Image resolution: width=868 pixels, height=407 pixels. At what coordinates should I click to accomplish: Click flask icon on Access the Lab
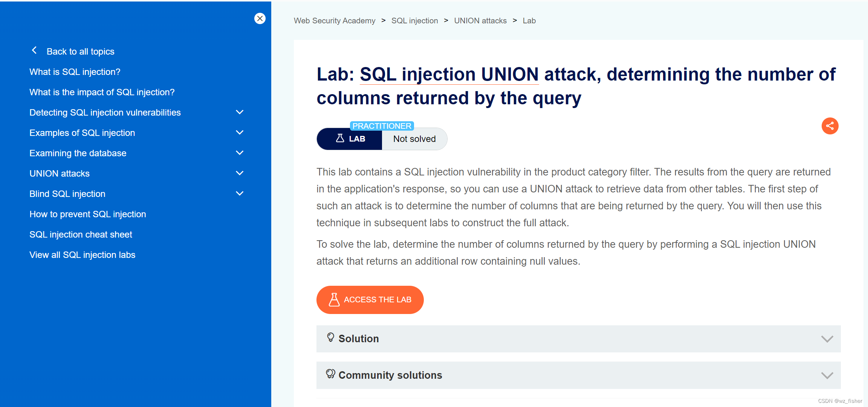tap(334, 300)
